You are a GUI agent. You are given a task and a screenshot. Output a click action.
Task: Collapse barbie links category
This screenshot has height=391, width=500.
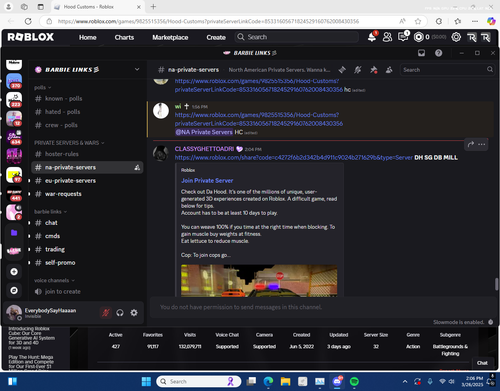[50, 212]
